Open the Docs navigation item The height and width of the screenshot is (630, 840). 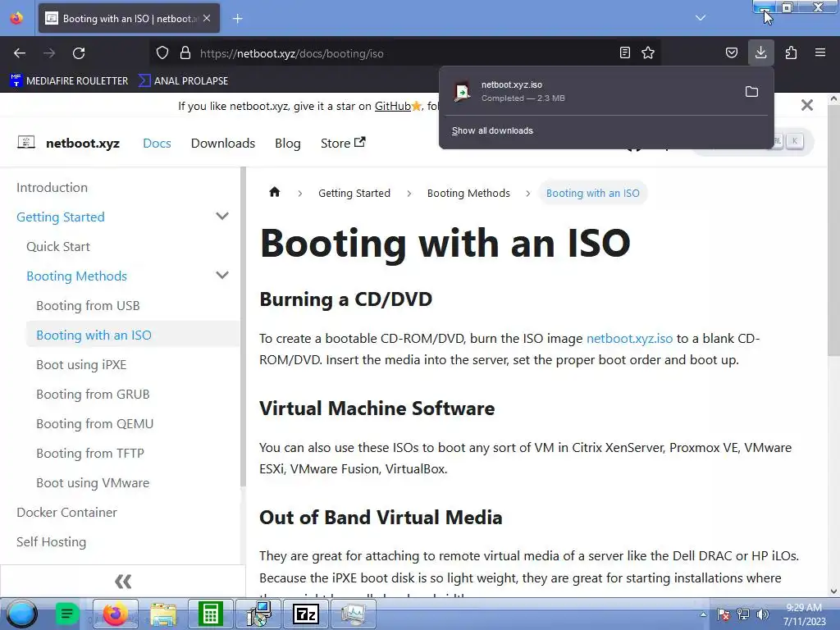coord(157,143)
